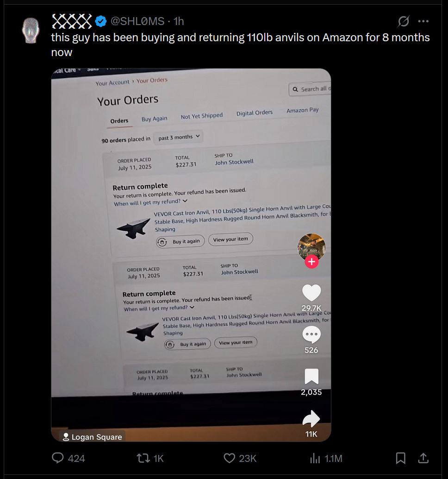Screen dimensions: 448x479
Task: Bookmark this tweet
Action: pyautogui.click(x=400, y=458)
